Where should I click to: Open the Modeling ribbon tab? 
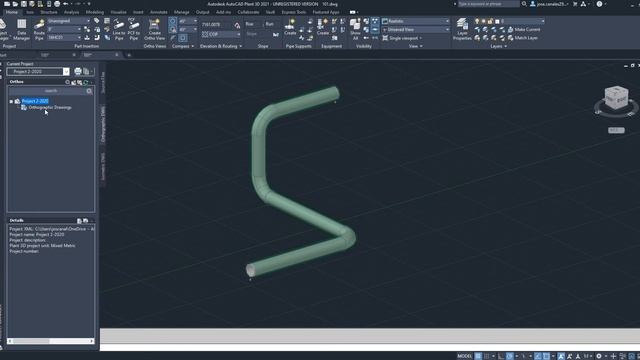(95, 12)
